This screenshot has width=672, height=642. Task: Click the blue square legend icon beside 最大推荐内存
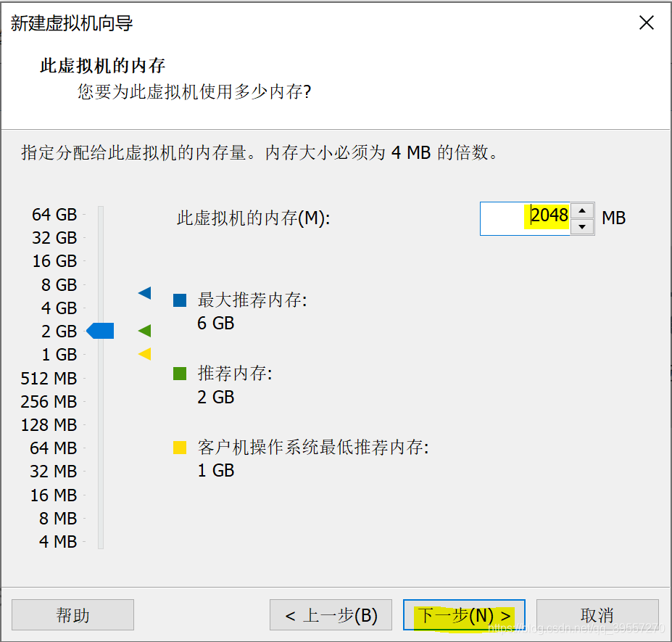(x=179, y=300)
